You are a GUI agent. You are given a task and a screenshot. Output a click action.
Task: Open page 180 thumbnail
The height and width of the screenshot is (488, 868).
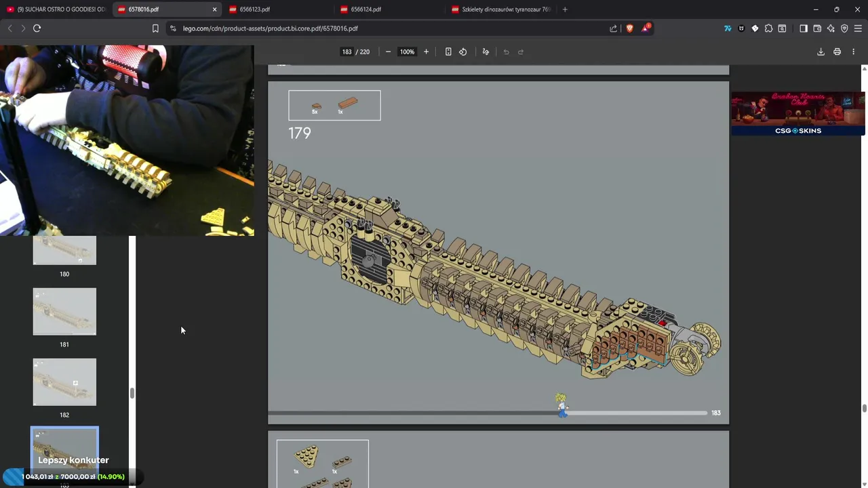click(64, 251)
